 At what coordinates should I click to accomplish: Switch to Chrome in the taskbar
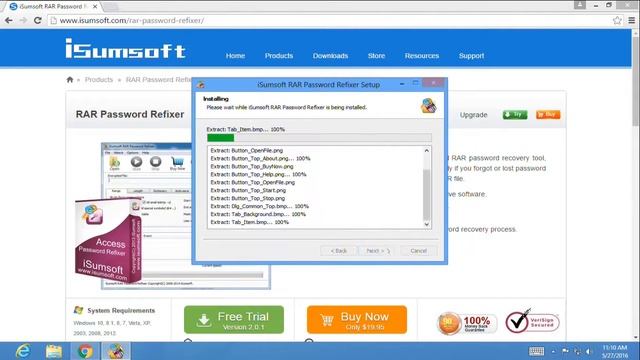pos(85,351)
